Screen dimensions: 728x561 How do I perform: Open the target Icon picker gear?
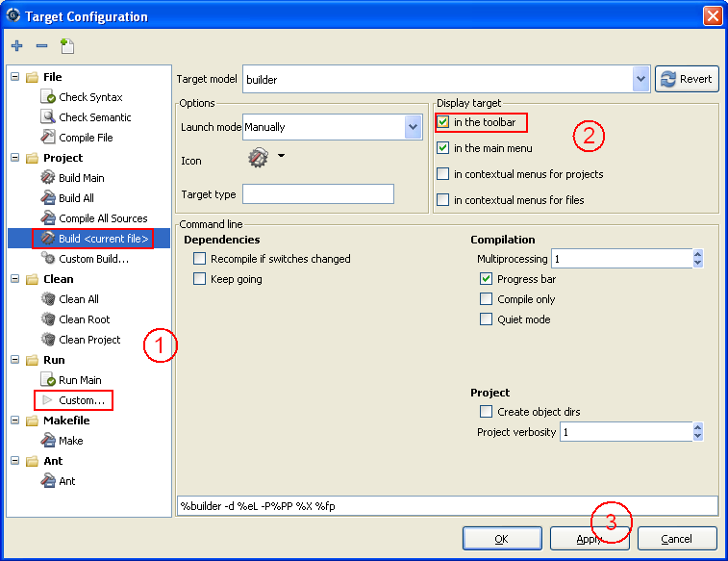tap(258, 159)
